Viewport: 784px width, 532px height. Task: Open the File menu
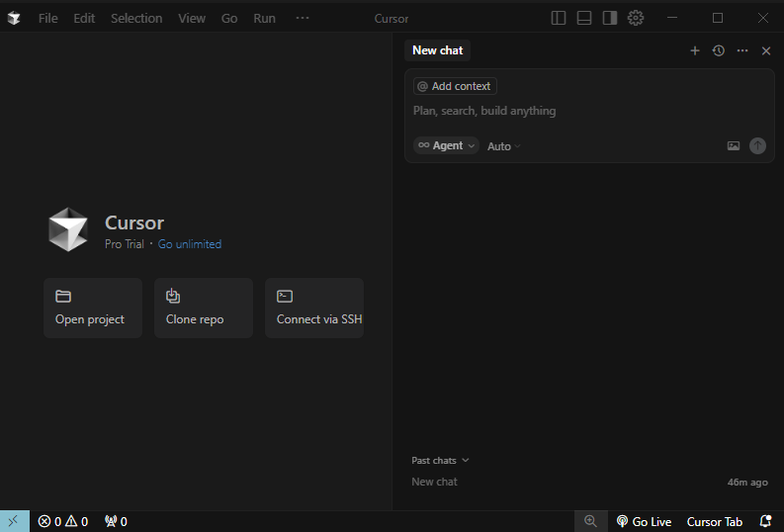[x=48, y=19]
